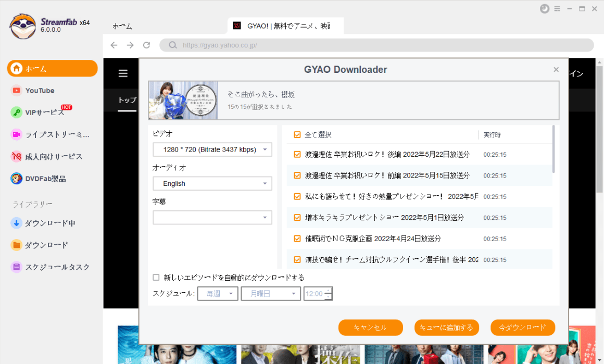Select 成人向けサービス sidebar icon
The image size is (604, 364).
click(x=17, y=156)
